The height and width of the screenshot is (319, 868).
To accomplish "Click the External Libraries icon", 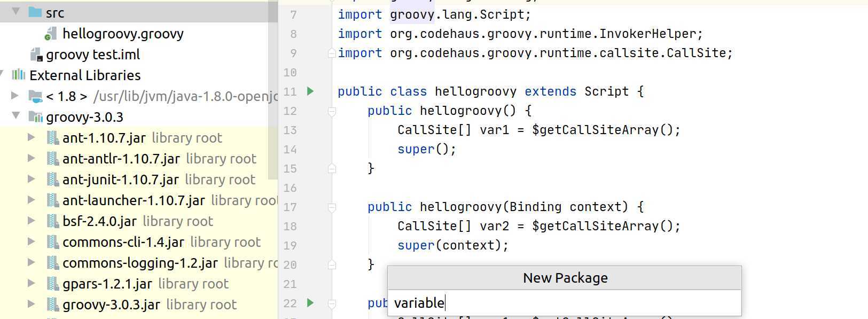I will point(19,75).
